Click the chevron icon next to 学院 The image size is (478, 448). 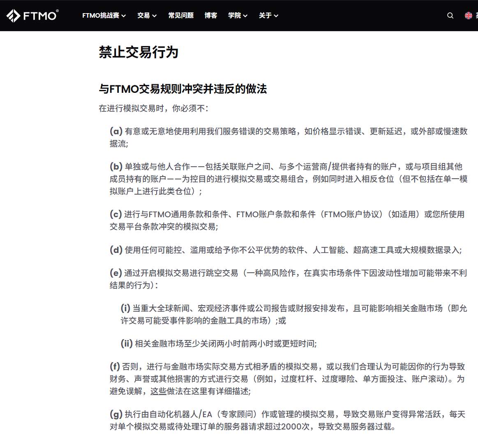pyautogui.click(x=246, y=16)
